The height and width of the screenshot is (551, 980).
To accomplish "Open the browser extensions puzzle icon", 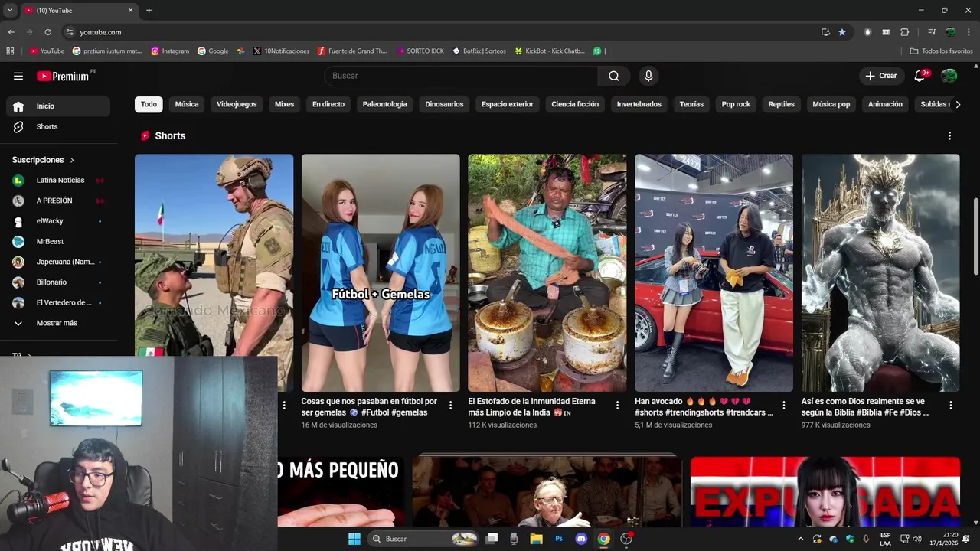I will 904,32.
